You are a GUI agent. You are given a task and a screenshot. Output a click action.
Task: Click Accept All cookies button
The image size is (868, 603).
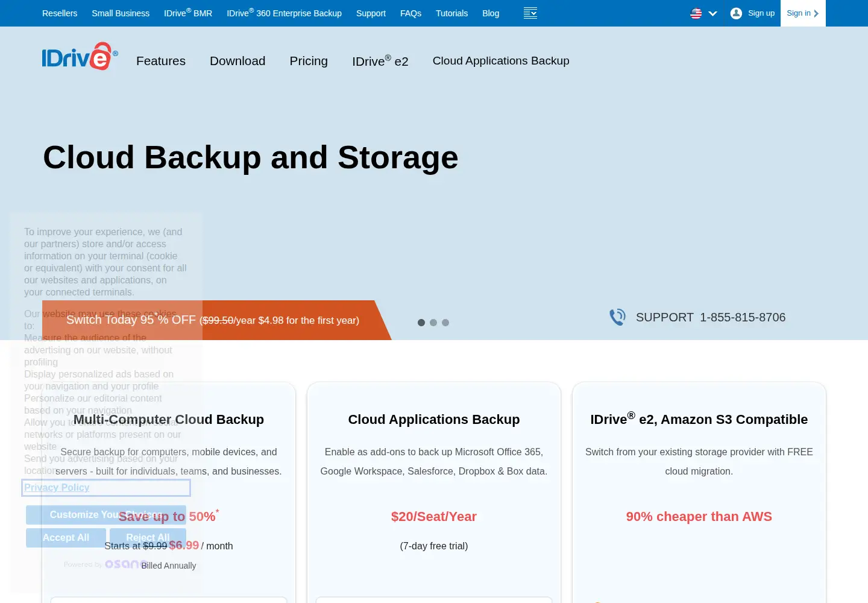tap(66, 538)
